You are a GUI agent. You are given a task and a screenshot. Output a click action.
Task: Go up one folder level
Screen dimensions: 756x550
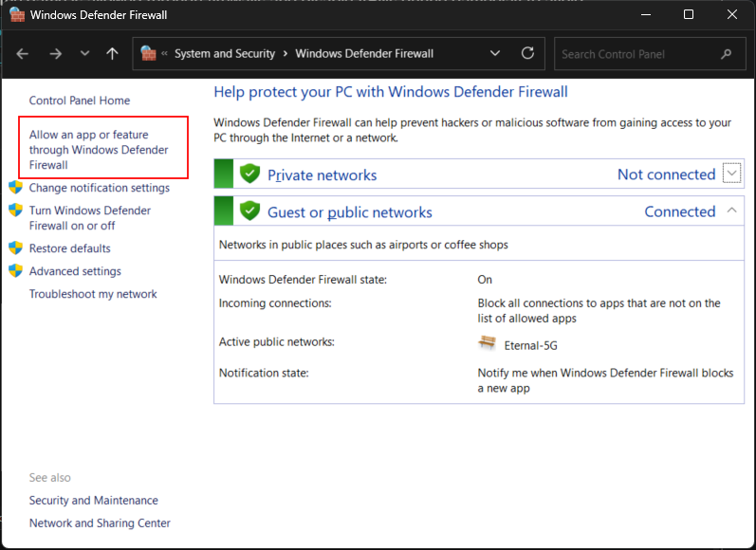tap(112, 54)
